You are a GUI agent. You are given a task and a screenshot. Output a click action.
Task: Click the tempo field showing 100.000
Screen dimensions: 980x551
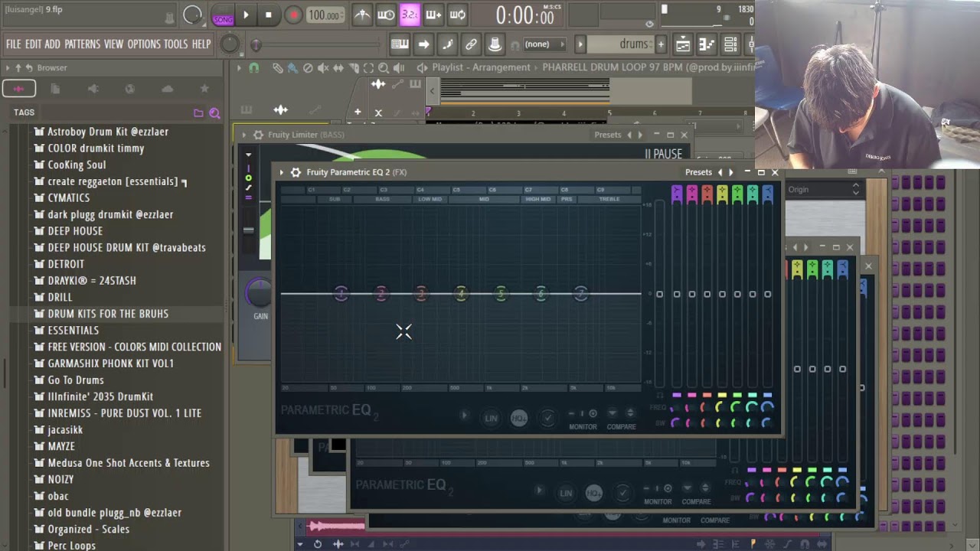point(326,15)
